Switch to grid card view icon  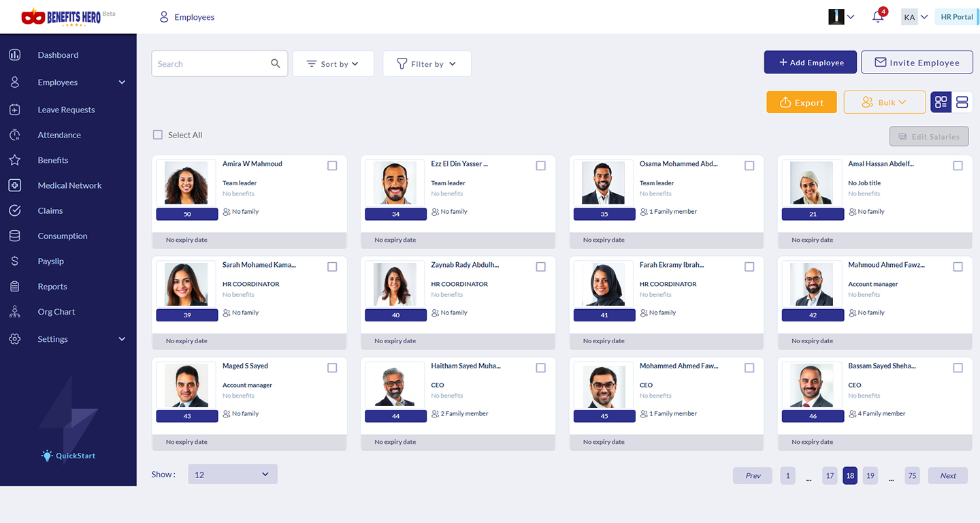(941, 102)
